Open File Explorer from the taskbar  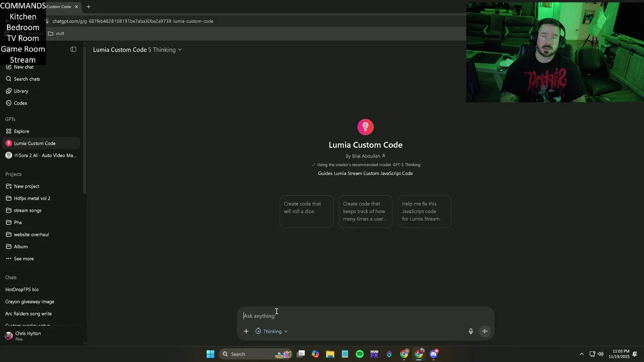pos(330,354)
